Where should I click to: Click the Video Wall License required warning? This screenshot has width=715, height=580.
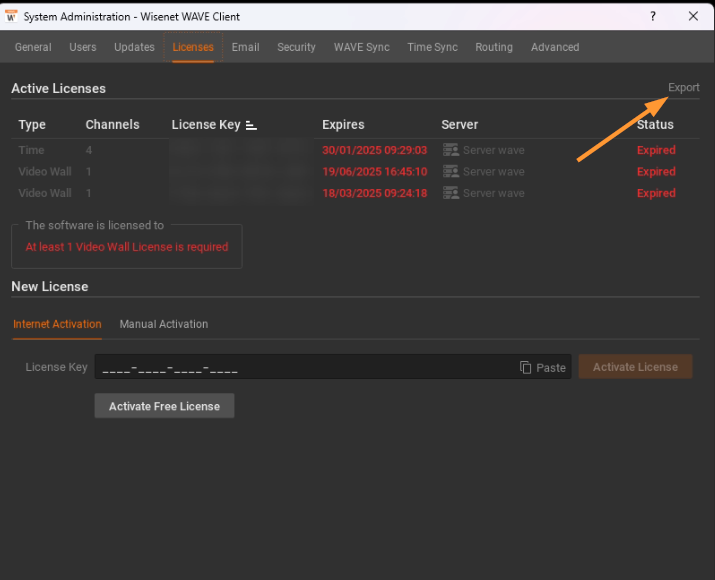(x=127, y=247)
